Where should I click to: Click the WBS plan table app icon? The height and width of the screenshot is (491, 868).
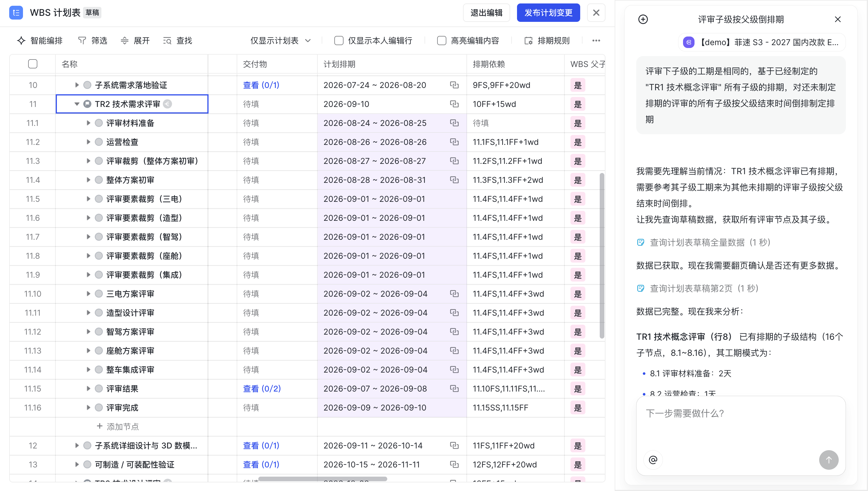16,13
